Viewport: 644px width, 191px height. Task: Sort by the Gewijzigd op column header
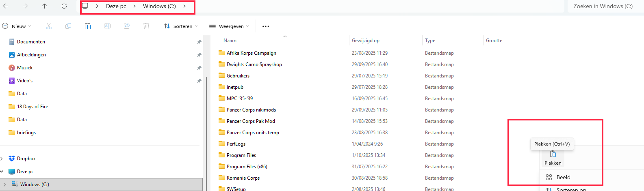click(x=366, y=41)
